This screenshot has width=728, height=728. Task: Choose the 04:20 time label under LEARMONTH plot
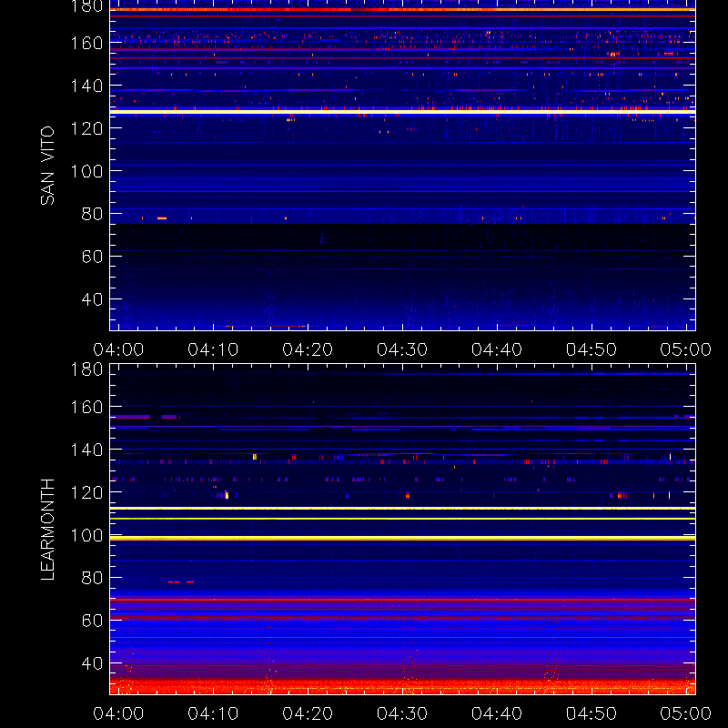[x=308, y=713]
